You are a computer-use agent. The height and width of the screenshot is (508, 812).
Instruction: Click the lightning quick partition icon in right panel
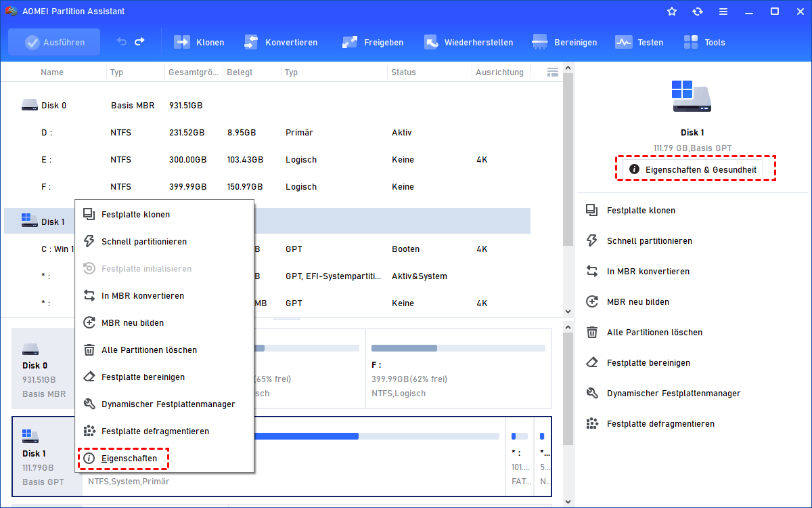tap(592, 240)
